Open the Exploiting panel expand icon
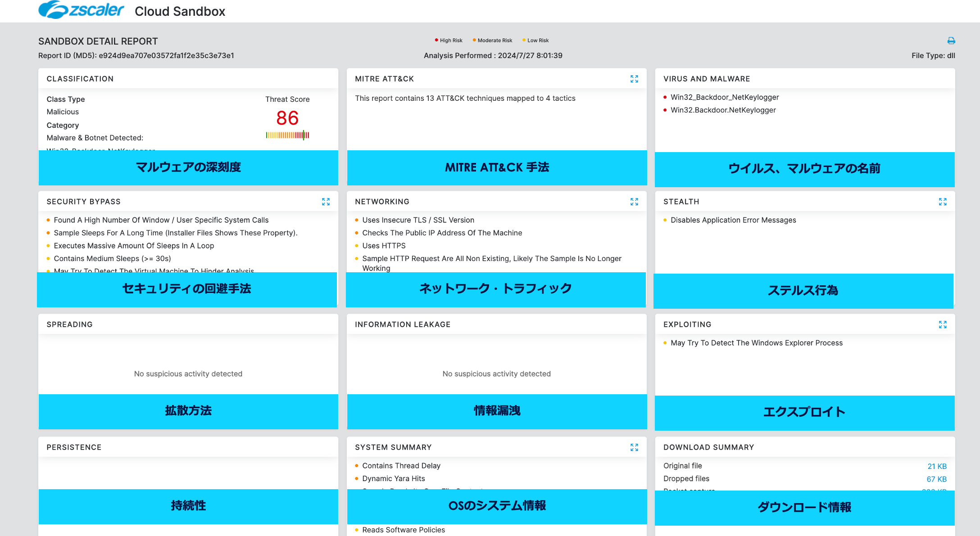The image size is (980, 536). [944, 324]
